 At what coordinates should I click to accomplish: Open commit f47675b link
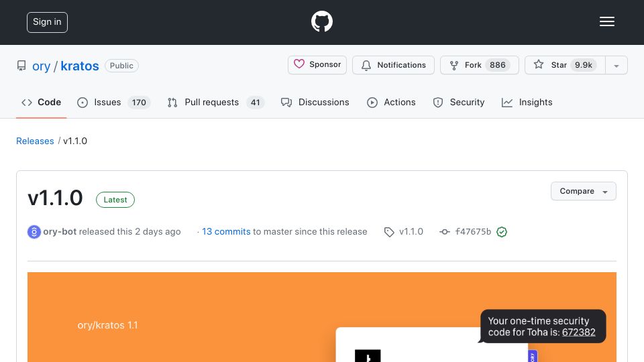(x=473, y=231)
